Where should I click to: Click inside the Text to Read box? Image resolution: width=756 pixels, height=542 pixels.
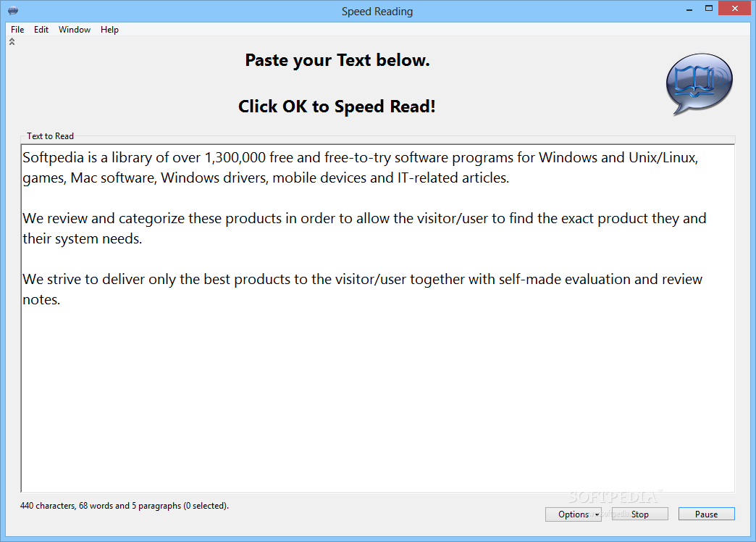377,318
